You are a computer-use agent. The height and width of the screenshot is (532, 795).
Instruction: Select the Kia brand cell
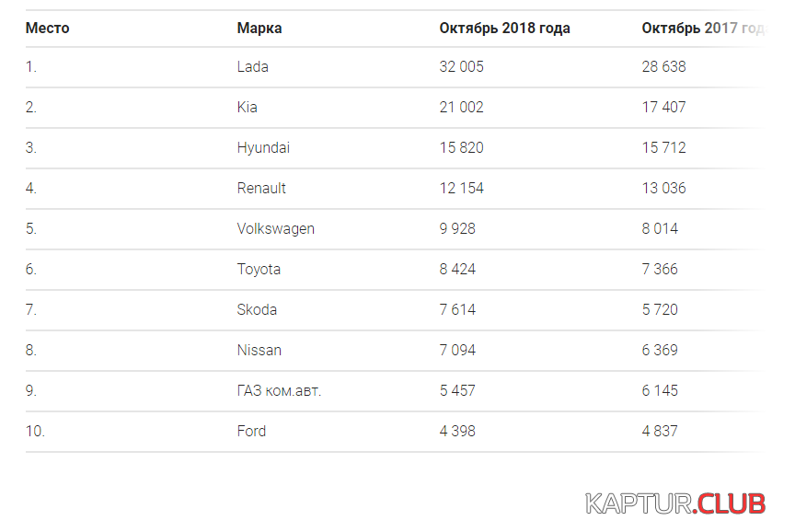[x=247, y=107]
